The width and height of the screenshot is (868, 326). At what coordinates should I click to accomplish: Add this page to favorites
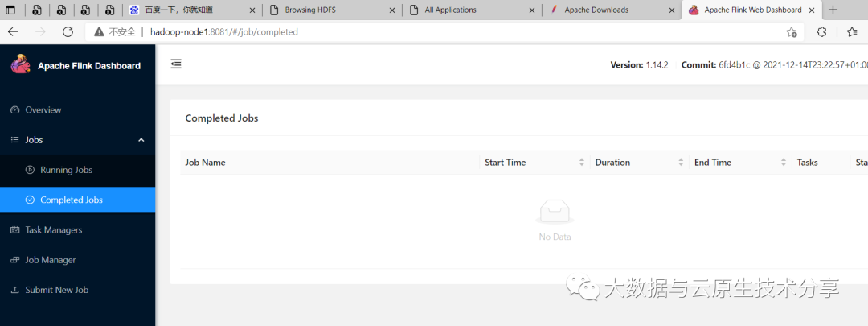click(792, 32)
